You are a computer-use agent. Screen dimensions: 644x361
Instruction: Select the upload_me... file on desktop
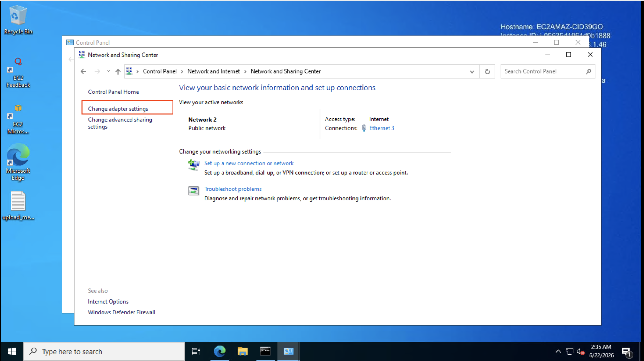point(18,206)
